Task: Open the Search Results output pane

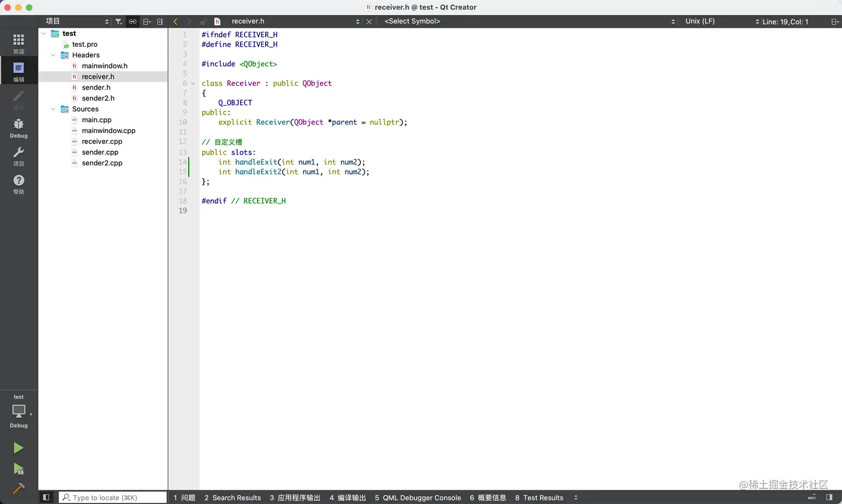Action: click(232, 498)
